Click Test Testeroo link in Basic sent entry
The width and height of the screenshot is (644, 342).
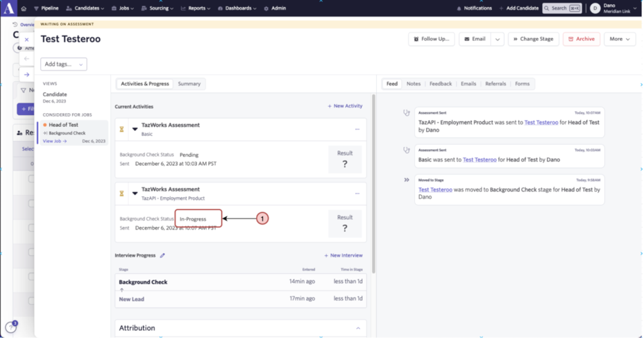coord(480,160)
